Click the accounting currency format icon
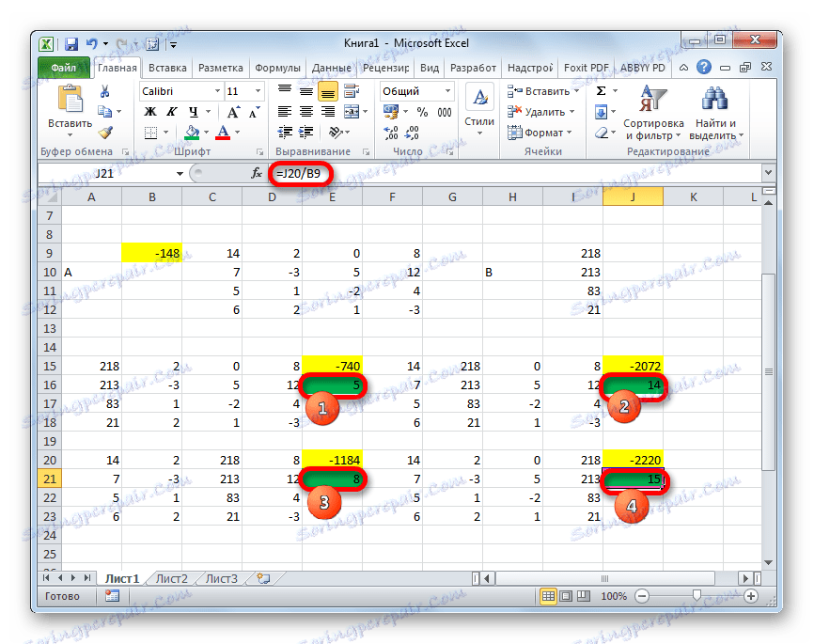Image resolution: width=814 pixels, height=644 pixels. click(390, 112)
